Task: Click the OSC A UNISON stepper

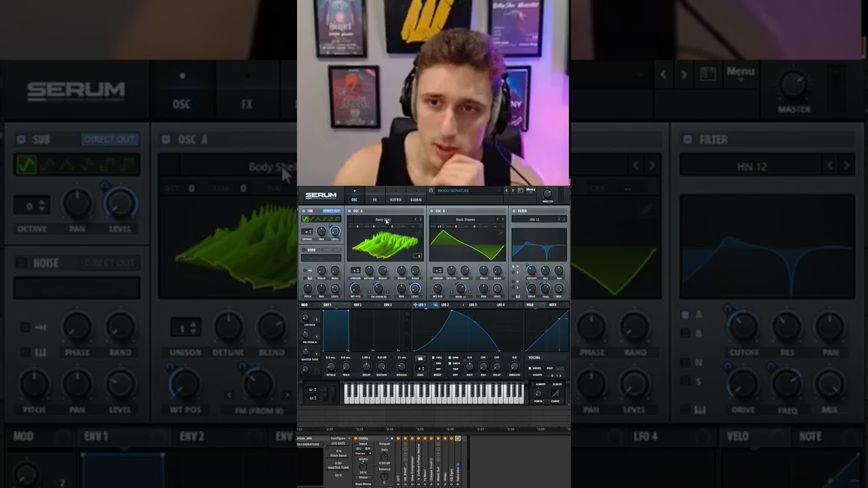Action: [x=355, y=270]
